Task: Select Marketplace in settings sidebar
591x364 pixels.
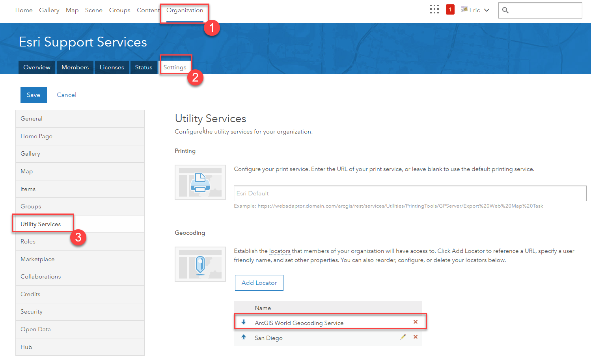Action: click(80, 259)
